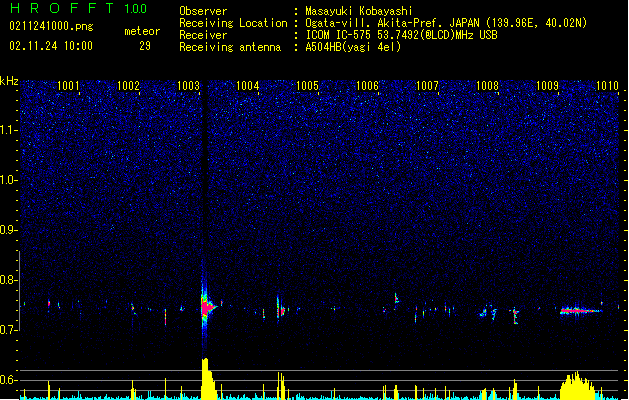Click the 1006 time marker
The image size is (629, 400).
(x=367, y=86)
